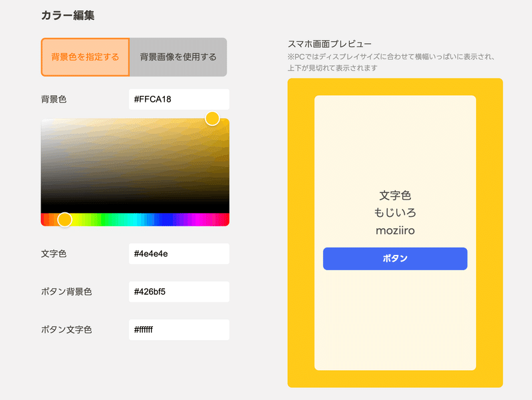The image size is (532, 400).
Task: Click the ボタン背景色 label
Action: tap(66, 292)
